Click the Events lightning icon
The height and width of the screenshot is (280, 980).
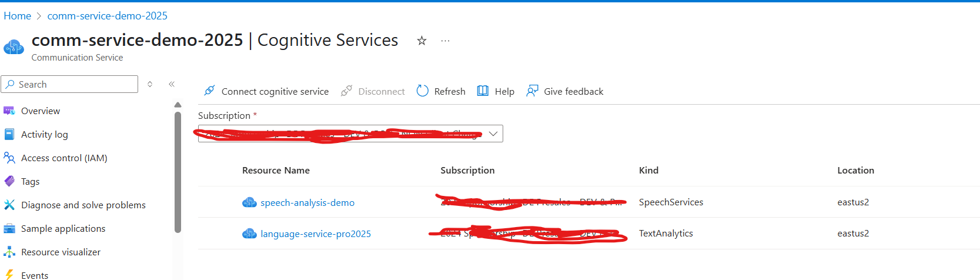tap(9, 275)
